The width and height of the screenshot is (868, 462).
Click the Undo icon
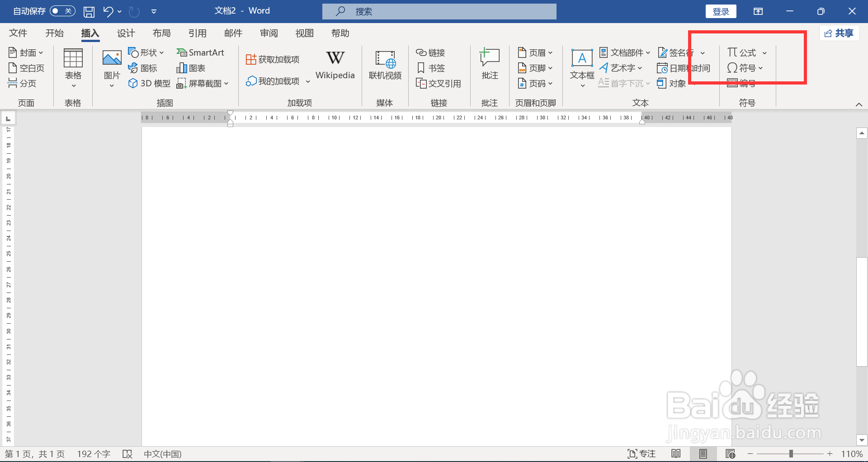click(x=108, y=11)
